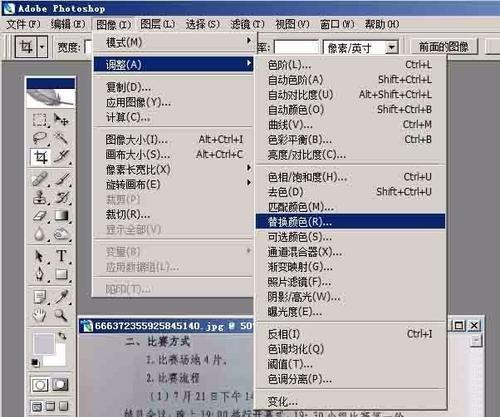Choose 图像大小(I)... command
500x417 pixels.
point(173,139)
